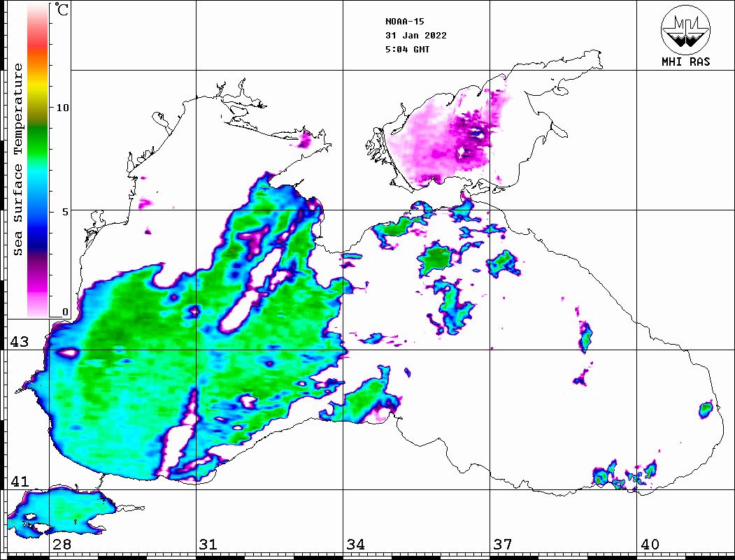
Task: Click the '5' tick on temperature scale
Action: (x=66, y=212)
